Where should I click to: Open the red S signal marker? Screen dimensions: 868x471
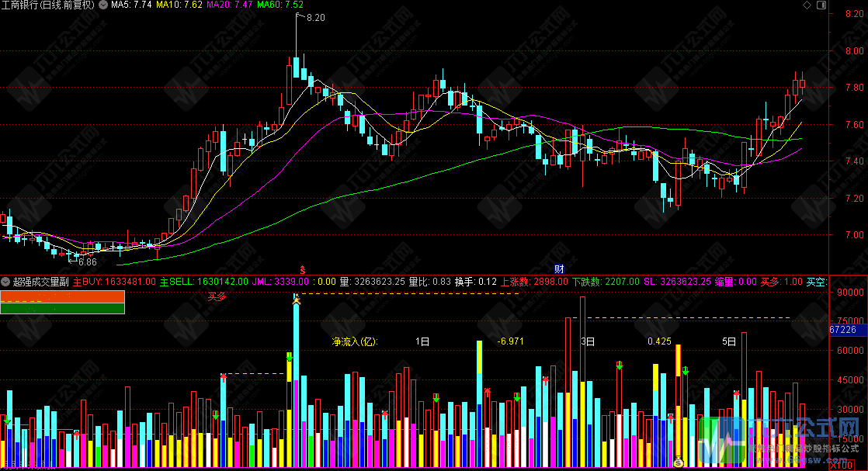coord(302,270)
